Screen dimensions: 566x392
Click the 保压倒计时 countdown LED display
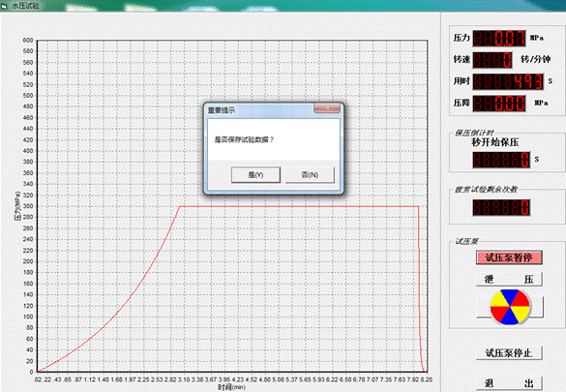pyautogui.click(x=501, y=159)
